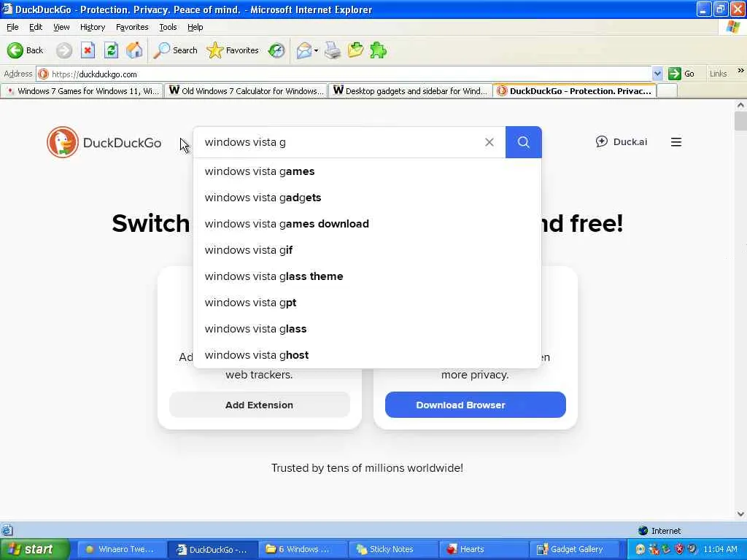Select suggestion windows vista games

tap(368, 171)
